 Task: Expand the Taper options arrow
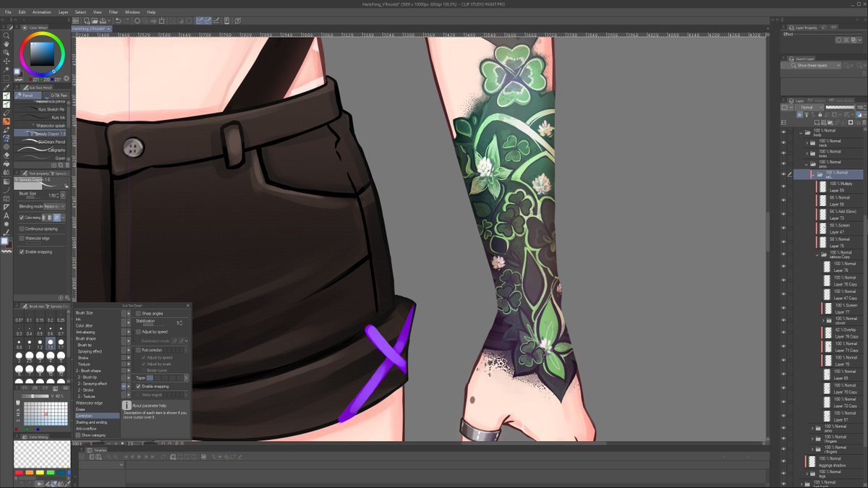pyautogui.click(x=186, y=377)
